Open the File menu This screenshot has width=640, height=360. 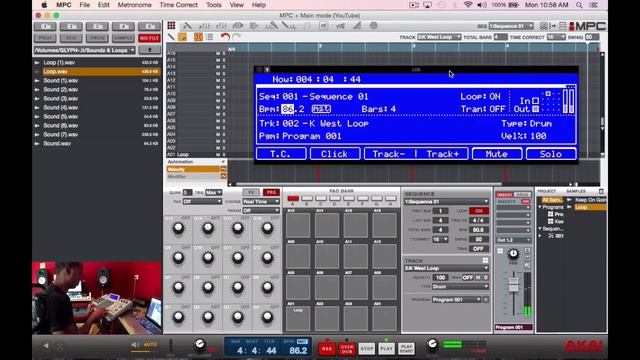coord(84,5)
